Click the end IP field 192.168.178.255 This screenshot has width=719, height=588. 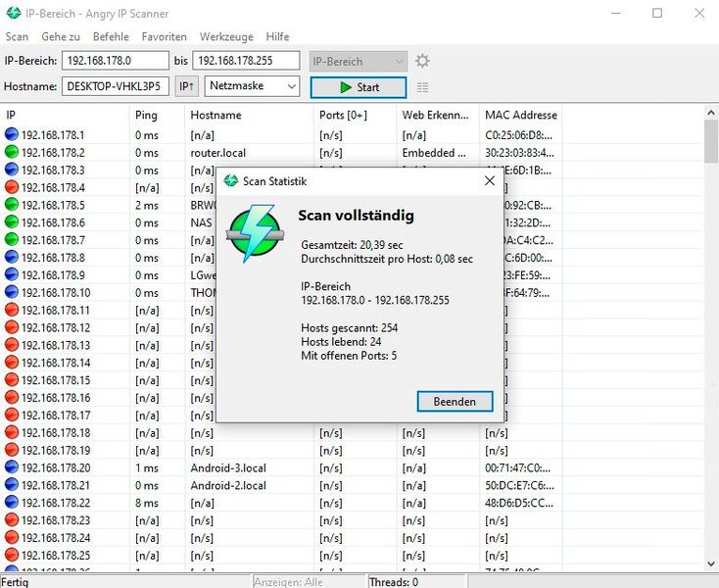pyautogui.click(x=246, y=61)
